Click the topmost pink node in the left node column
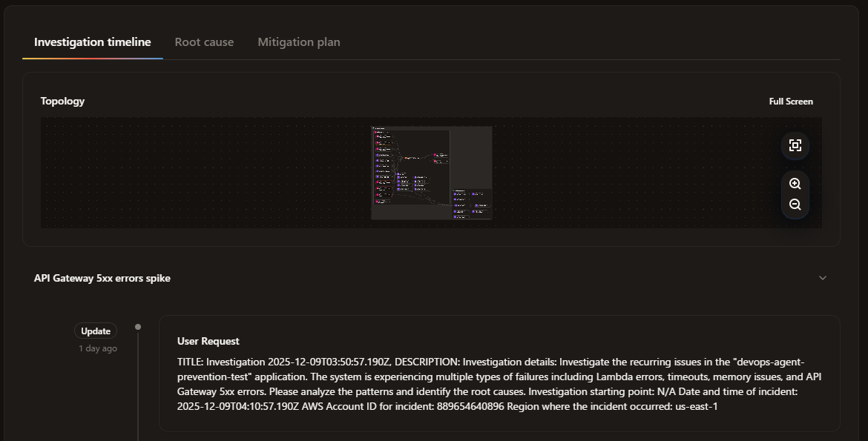 [377, 136]
